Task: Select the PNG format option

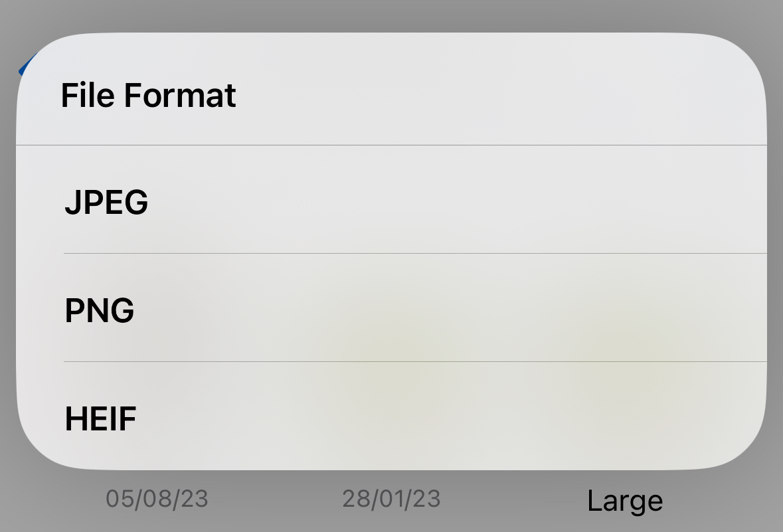Action: point(392,308)
